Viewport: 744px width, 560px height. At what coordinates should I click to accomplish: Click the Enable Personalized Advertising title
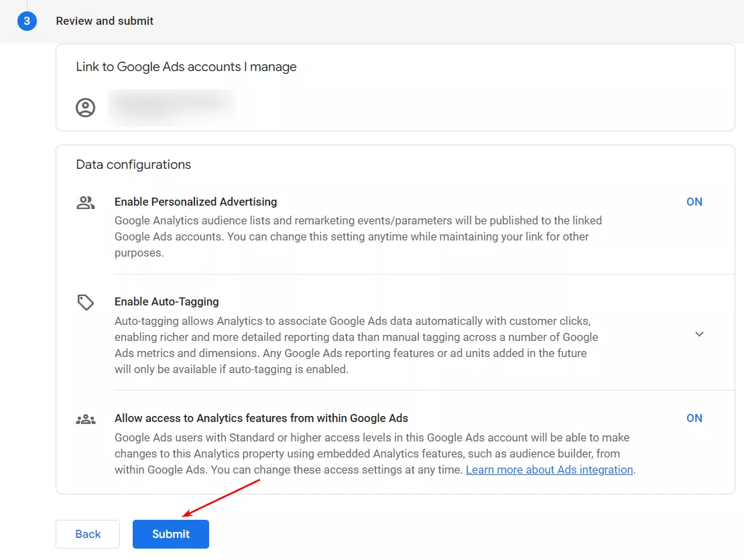(196, 202)
